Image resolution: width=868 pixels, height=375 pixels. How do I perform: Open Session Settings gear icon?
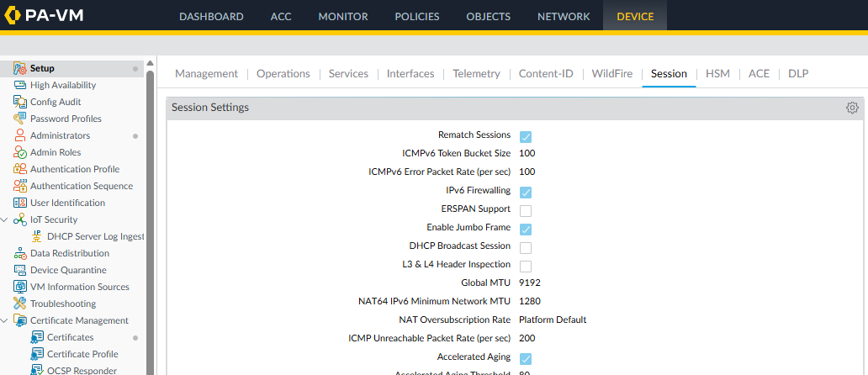pyautogui.click(x=852, y=108)
